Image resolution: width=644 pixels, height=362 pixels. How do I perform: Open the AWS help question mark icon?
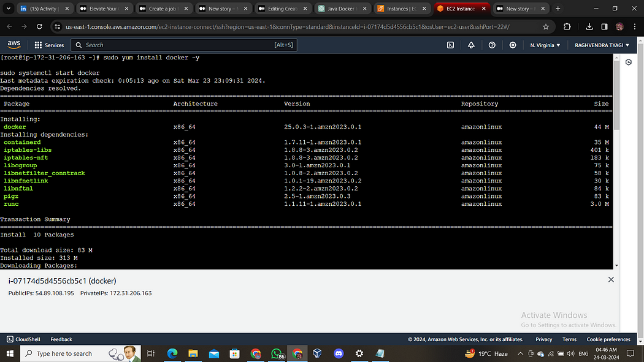point(491,45)
